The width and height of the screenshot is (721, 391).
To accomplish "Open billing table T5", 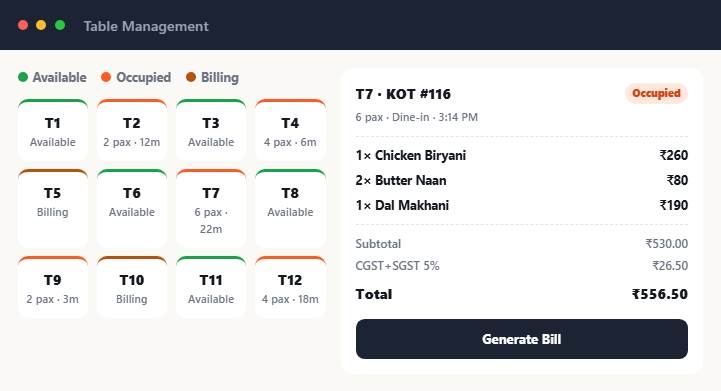I will 53,208.
